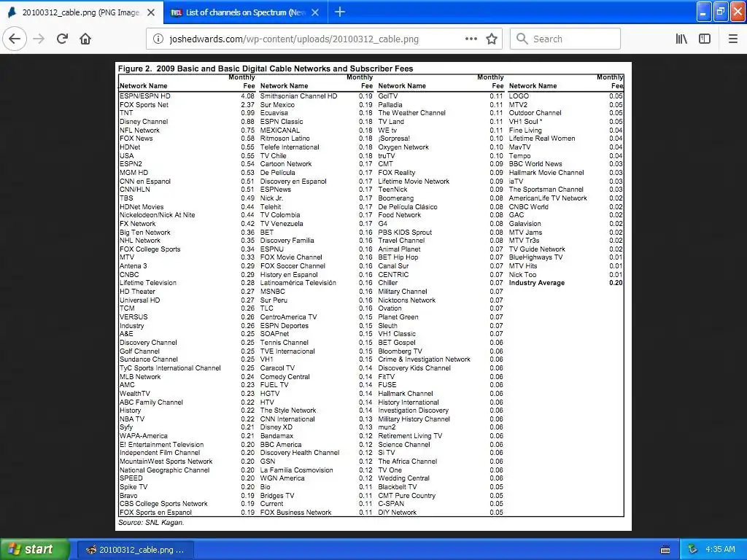Screen dimensions: 747x560
Task: Open the Firefox home page
Action: [x=85, y=39]
